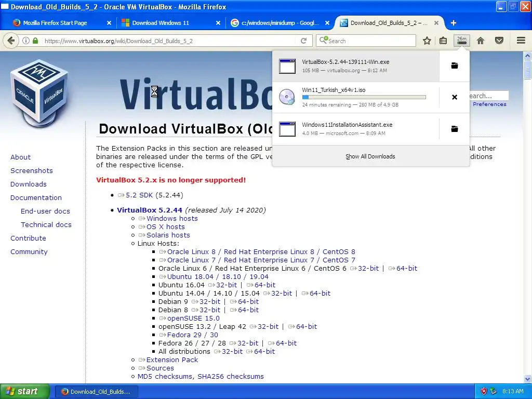Click the search engine magnifier icon
Image resolution: width=532 pixels, height=399 pixels.
[x=324, y=41]
